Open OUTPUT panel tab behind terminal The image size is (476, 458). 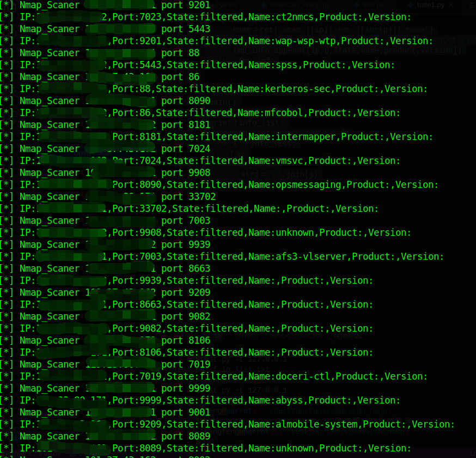(x=247, y=337)
